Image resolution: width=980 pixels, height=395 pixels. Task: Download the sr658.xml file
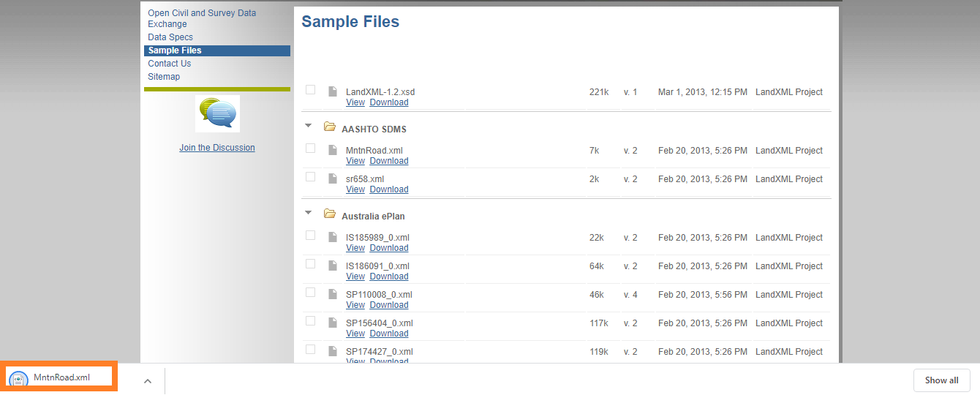point(389,189)
